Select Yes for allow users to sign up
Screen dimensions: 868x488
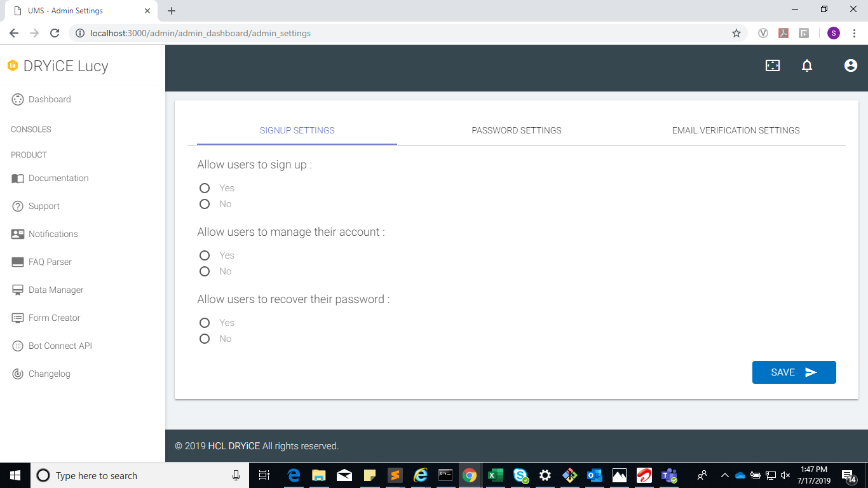205,188
